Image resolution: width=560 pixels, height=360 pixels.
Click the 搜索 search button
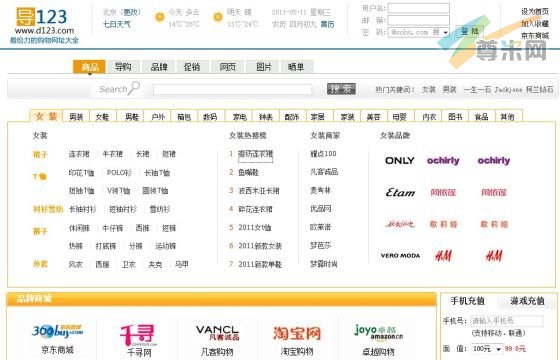pos(341,89)
